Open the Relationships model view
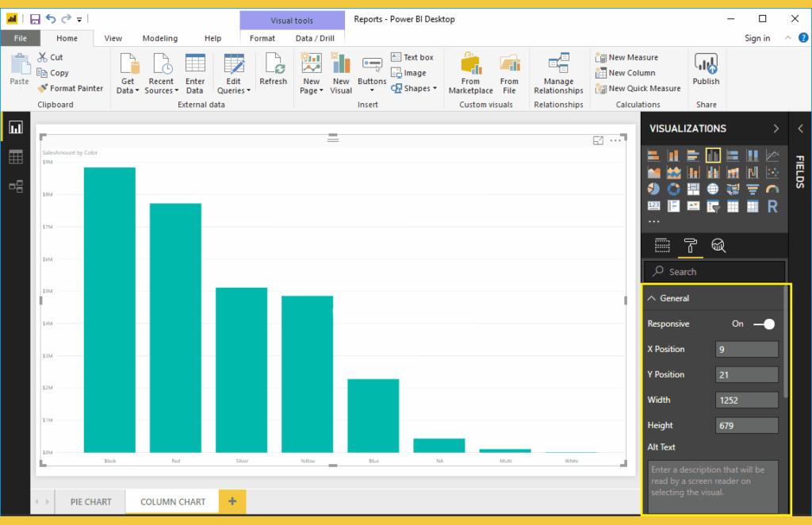Viewport: 812px width, 525px height. click(16, 186)
